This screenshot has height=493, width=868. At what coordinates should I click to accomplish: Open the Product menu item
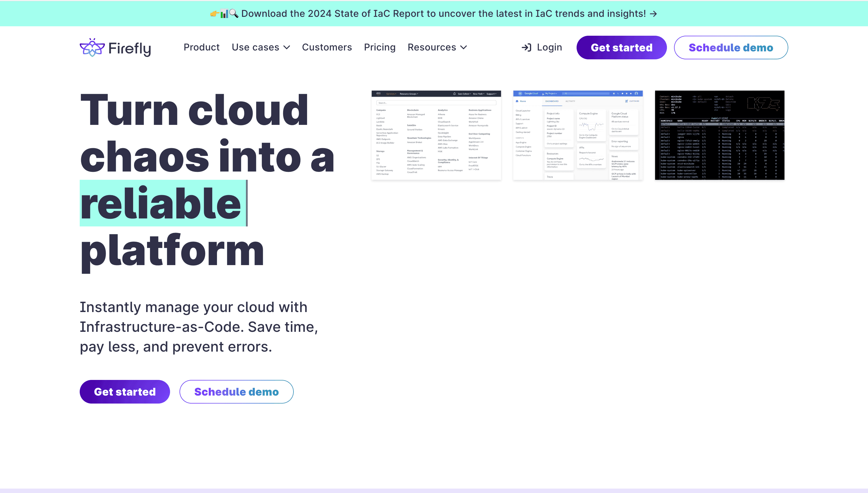tap(201, 48)
